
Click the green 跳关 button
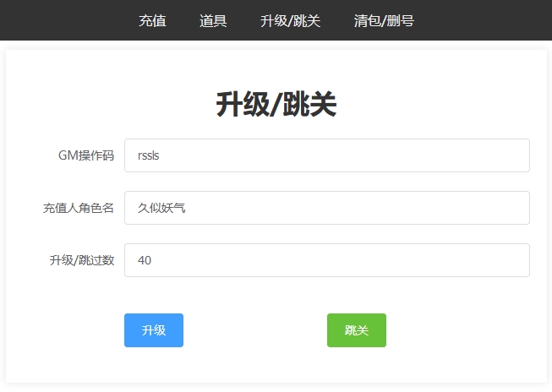357,330
